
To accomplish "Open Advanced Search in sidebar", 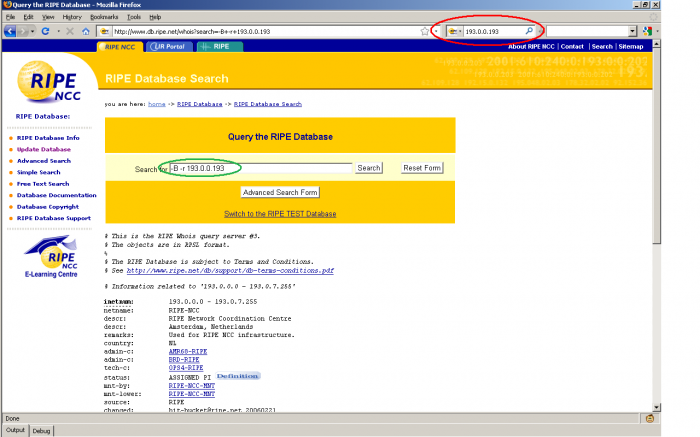I will pos(44,161).
